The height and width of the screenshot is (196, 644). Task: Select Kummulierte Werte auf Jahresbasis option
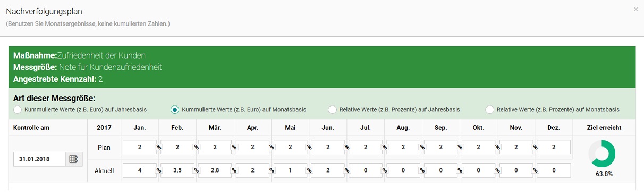[18, 110]
